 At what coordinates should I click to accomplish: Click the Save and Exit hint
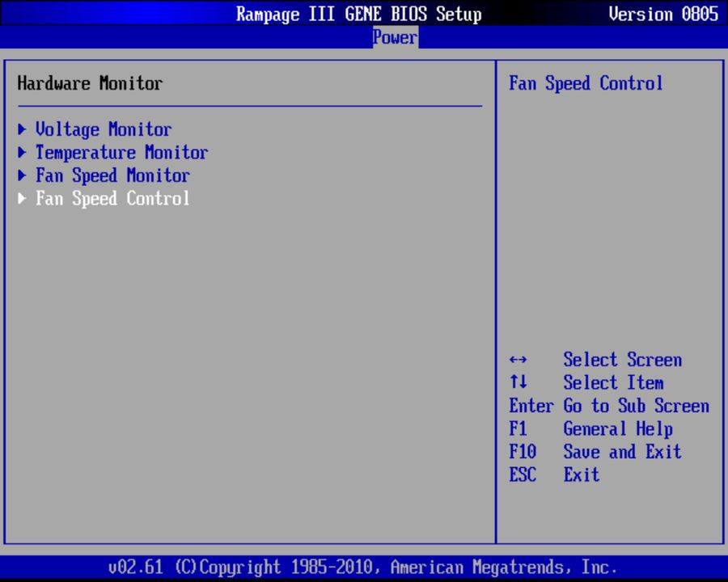pyautogui.click(x=623, y=452)
